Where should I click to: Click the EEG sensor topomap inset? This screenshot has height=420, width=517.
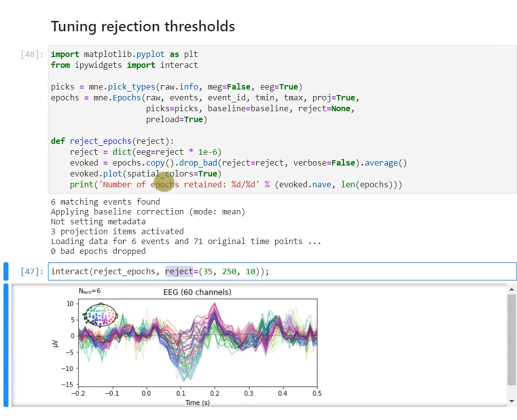point(100,314)
